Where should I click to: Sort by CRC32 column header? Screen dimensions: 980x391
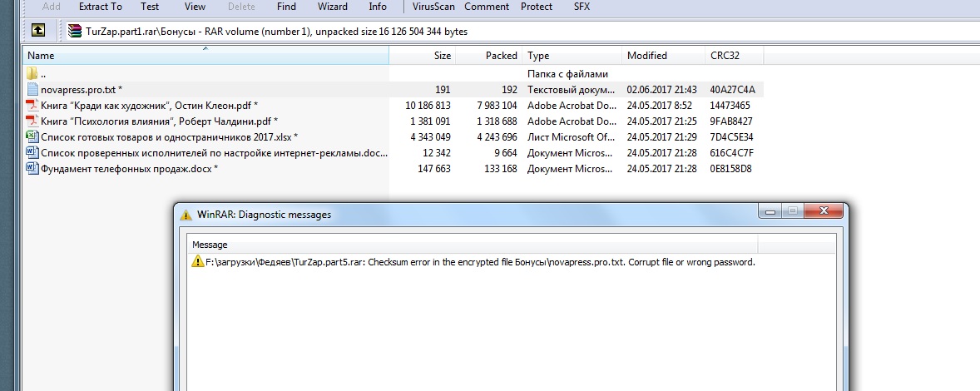(x=734, y=56)
